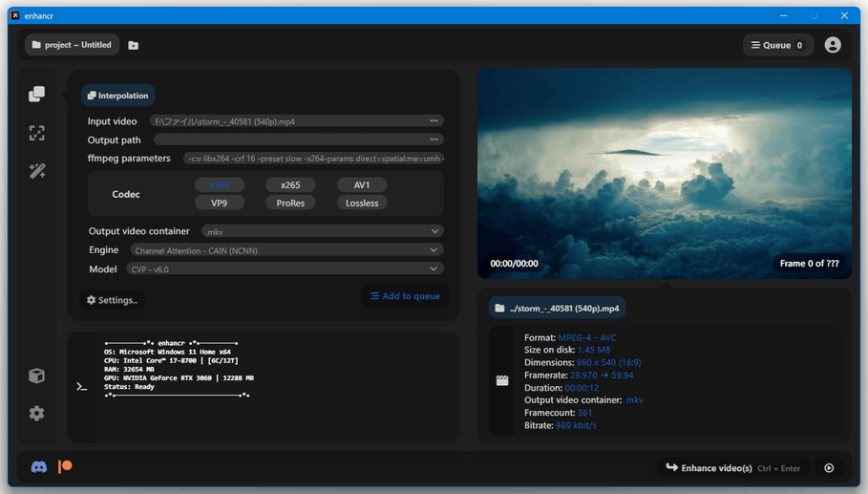Click the Input video path field
The image size is (868, 494).
297,121
